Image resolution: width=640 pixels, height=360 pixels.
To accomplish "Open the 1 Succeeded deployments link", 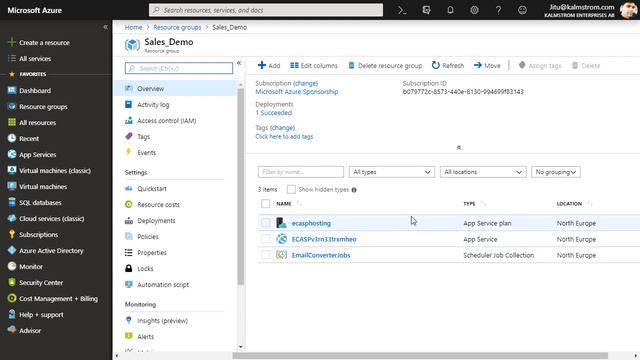I will 273,113.
